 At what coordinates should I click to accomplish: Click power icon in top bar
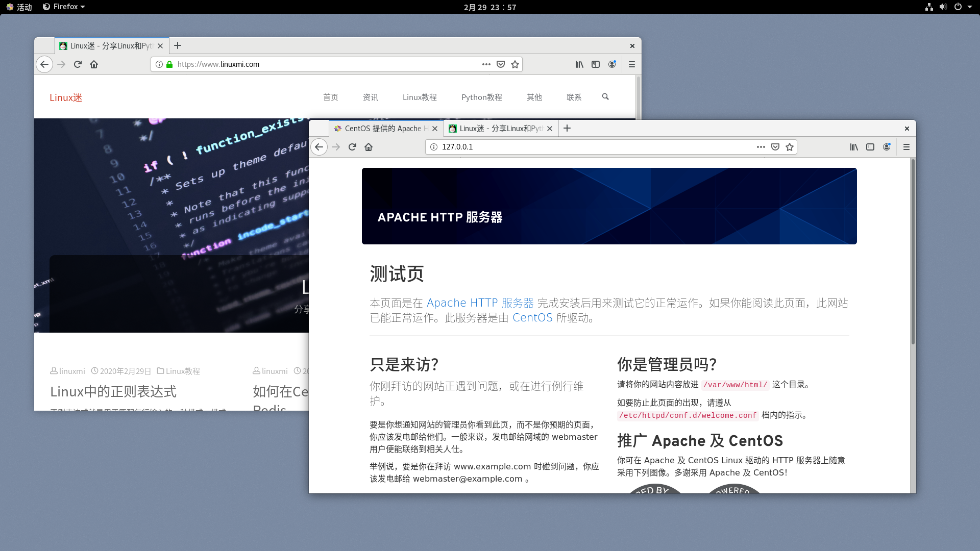pyautogui.click(x=958, y=7)
